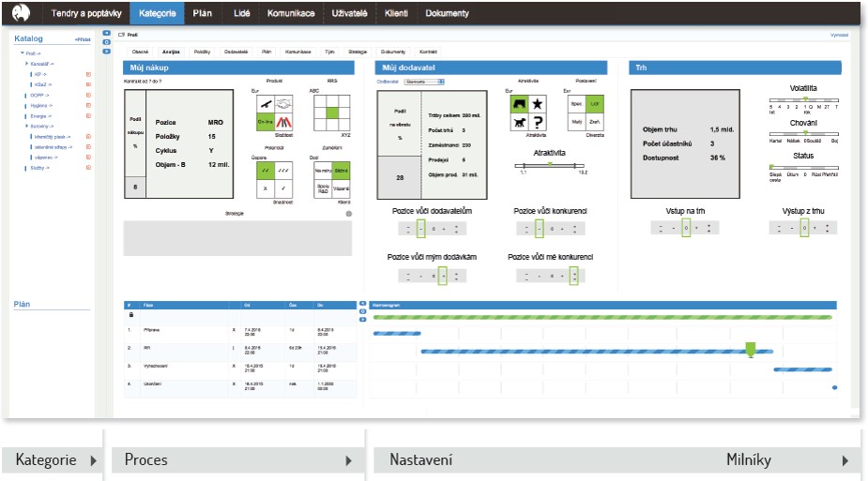Screen dimensions: 868x481
Task: Select the double-check cell in Úspora matrix
Action: (266, 171)
